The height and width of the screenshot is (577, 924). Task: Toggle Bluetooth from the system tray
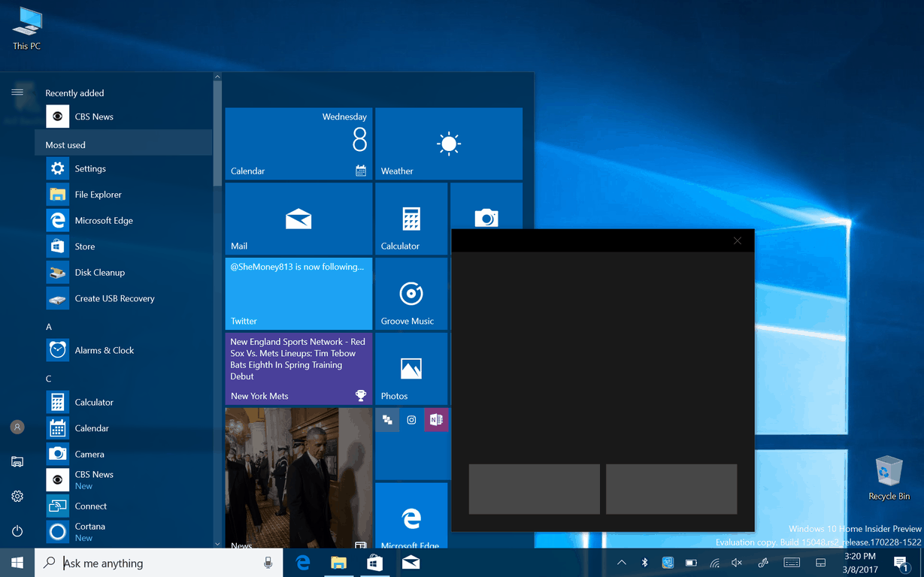point(644,562)
